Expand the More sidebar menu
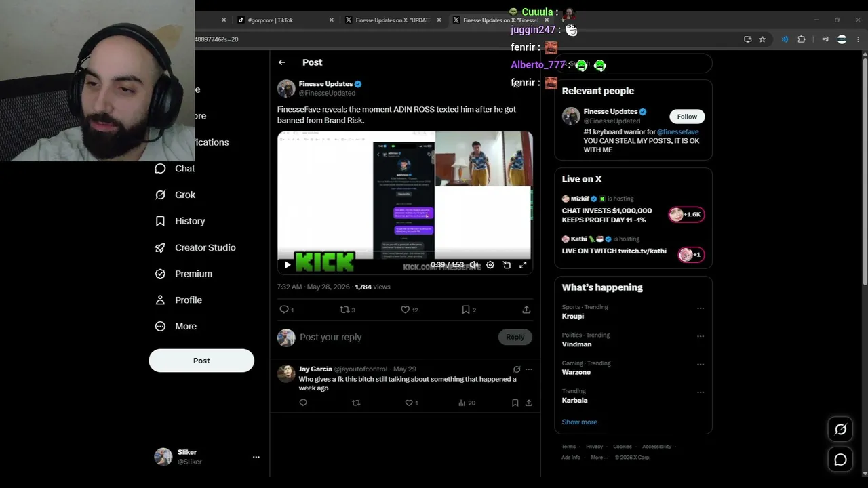868x488 pixels. [176, 327]
